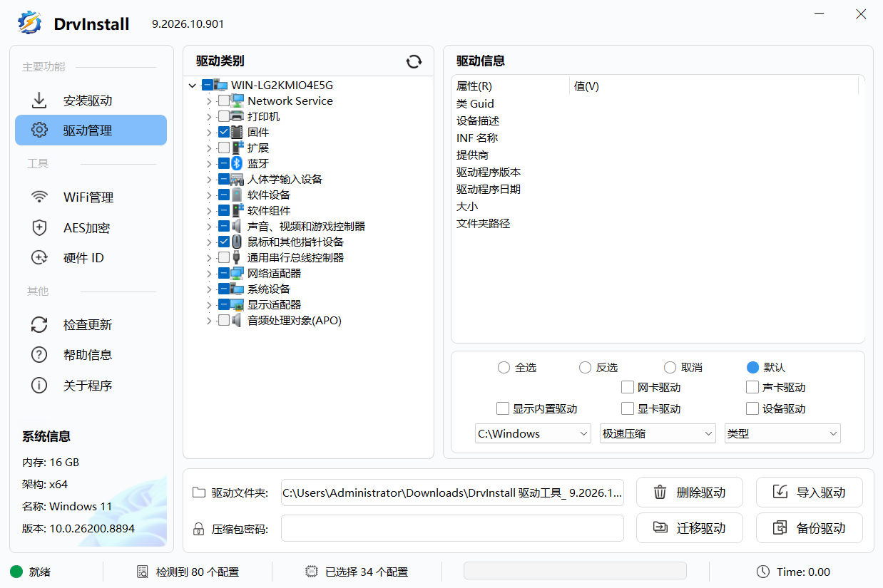This screenshot has height=588, width=883.
Task: Select the 取消 radio button
Action: tap(670, 368)
